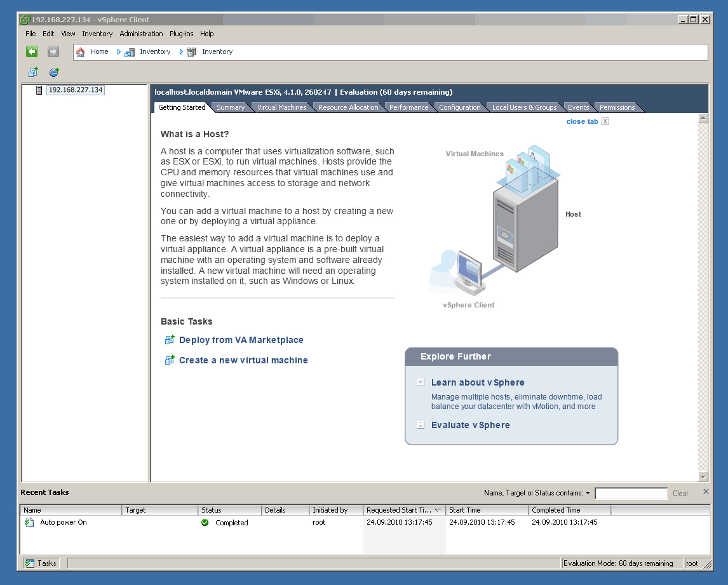Viewport: 728px width, 585px height.
Task: Click the root cell in Initiated by column
Action: pyautogui.click(x=319, y=522)
